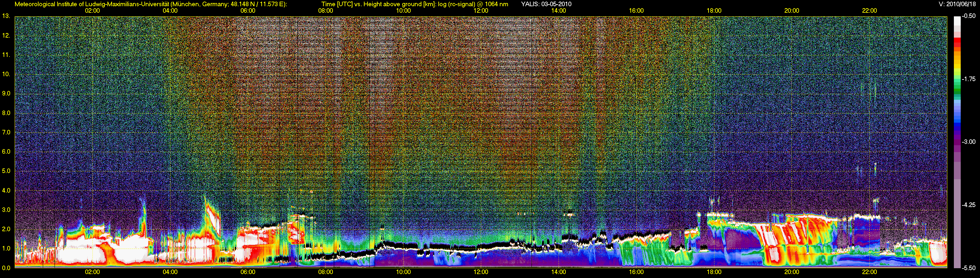980x278 pixels.
Task: Click the '9.0' height axis label
Action: pos(6,94)
